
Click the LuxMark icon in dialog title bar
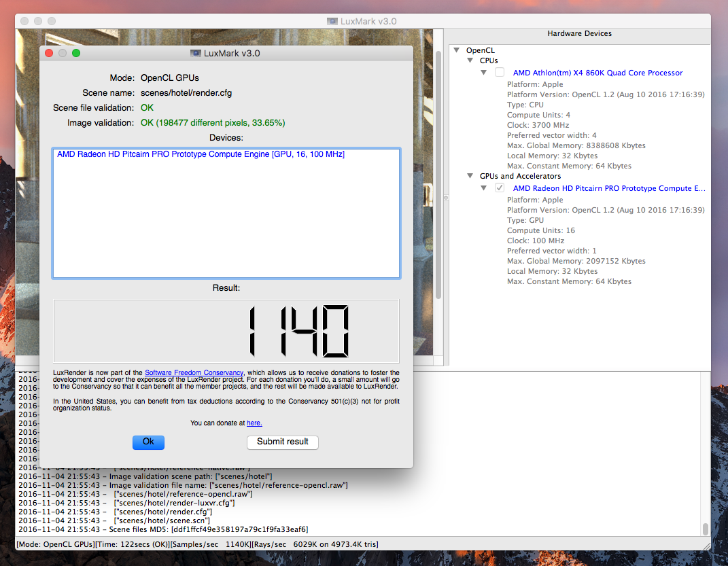[x=196, y=54]
